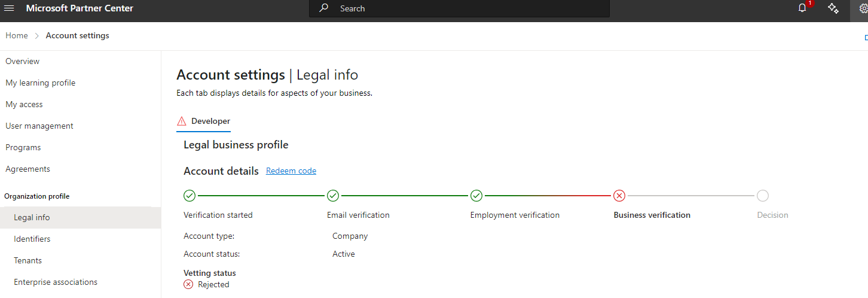The height and width of the screenshot is (298, 868).
Task: Click the Developer tab warning icon
Action: (182, 121)
